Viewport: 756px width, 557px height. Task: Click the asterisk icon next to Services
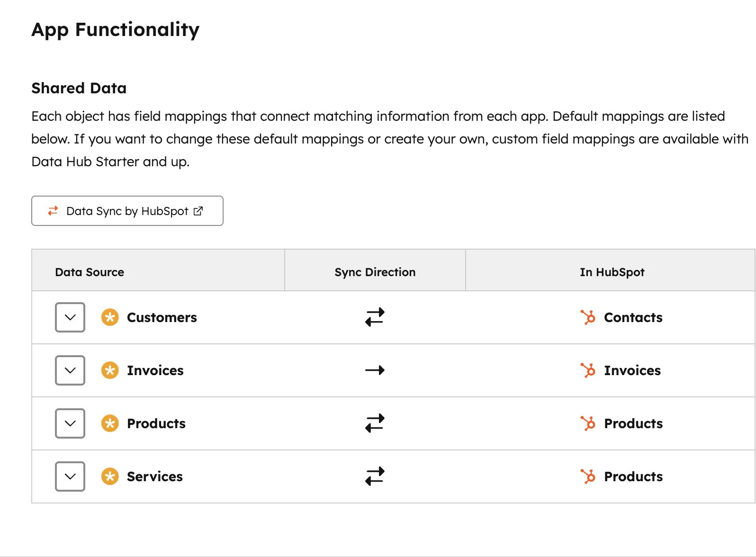pyautogui.click(x=110, y=476)
